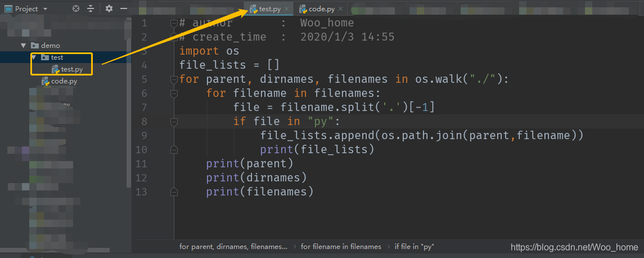Click the 'print(dirnames)' statement
The image size is (644, 258).
click(256, 178)
